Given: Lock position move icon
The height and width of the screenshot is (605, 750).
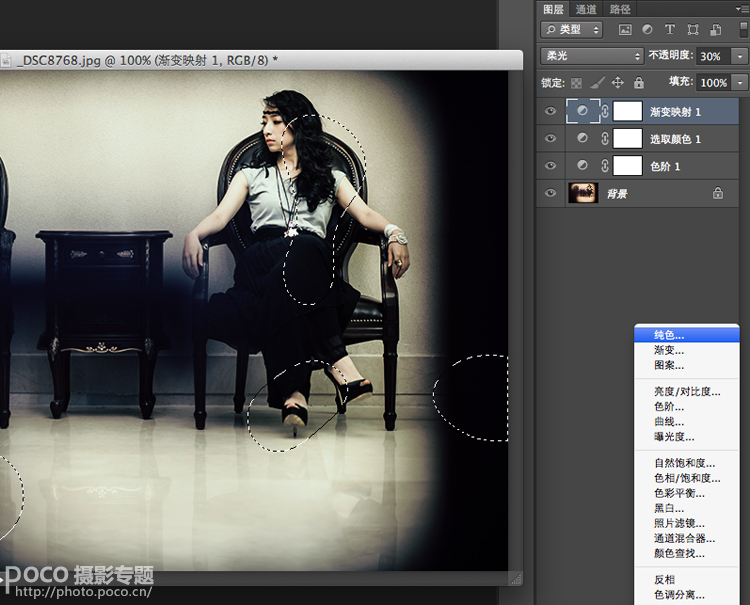Looking at the screenshot, I should (x=618, y=83).
